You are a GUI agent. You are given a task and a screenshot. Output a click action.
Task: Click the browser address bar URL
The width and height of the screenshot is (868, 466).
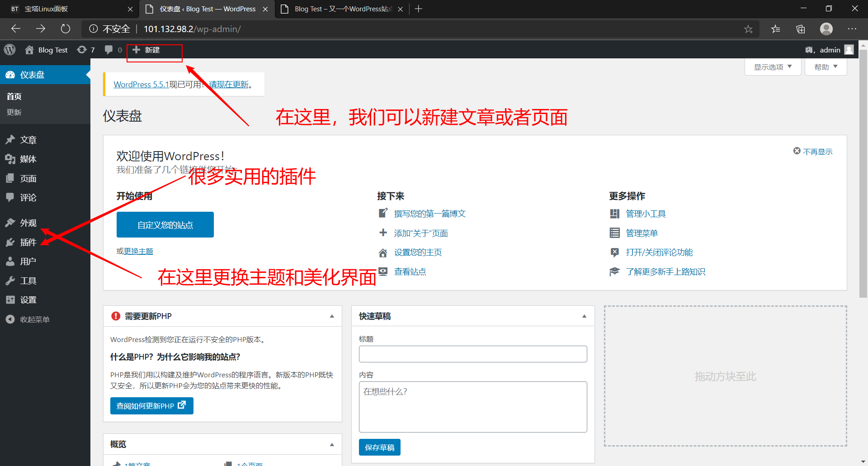192,29
